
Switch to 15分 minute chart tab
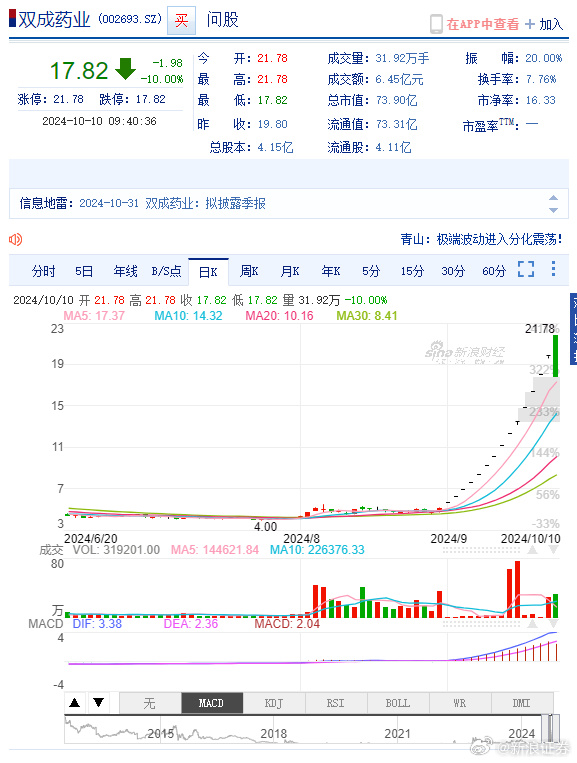coord(412,271)
